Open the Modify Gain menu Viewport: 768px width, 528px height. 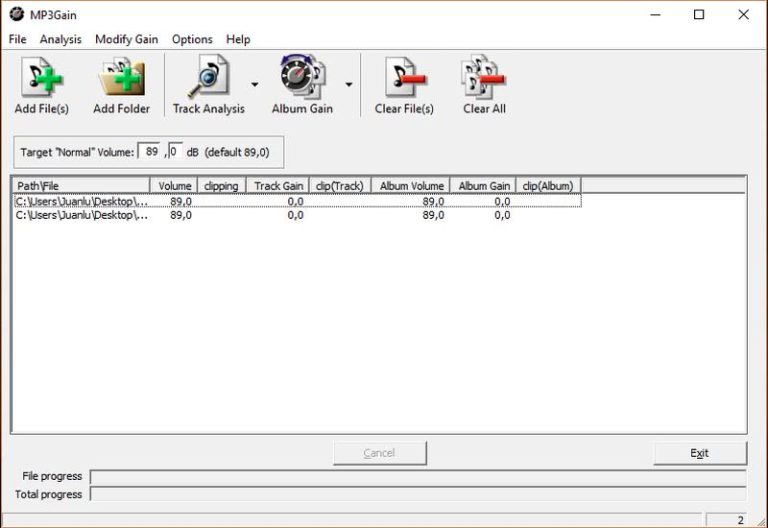click(126, 39)
